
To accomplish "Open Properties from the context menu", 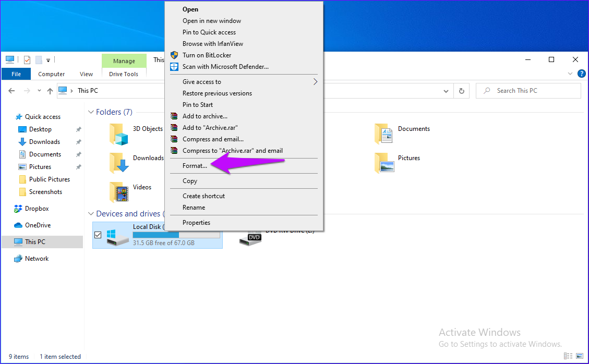I will click(x=196, y=222).
